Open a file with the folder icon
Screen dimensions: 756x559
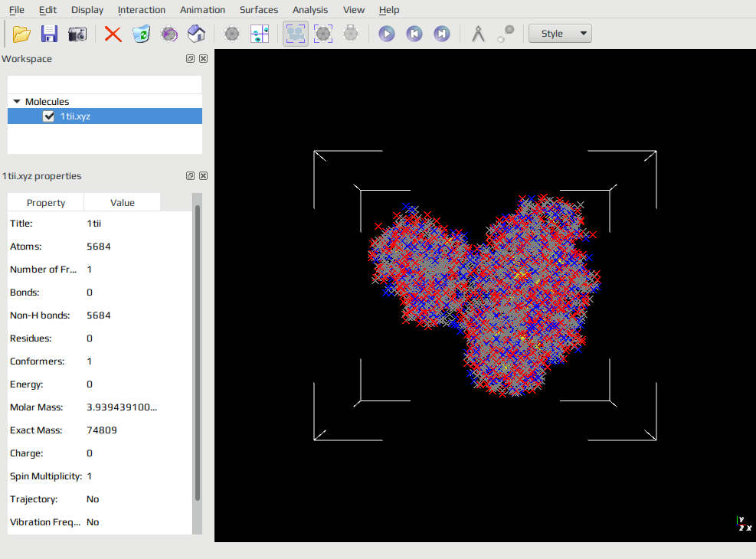pos(21,34)
